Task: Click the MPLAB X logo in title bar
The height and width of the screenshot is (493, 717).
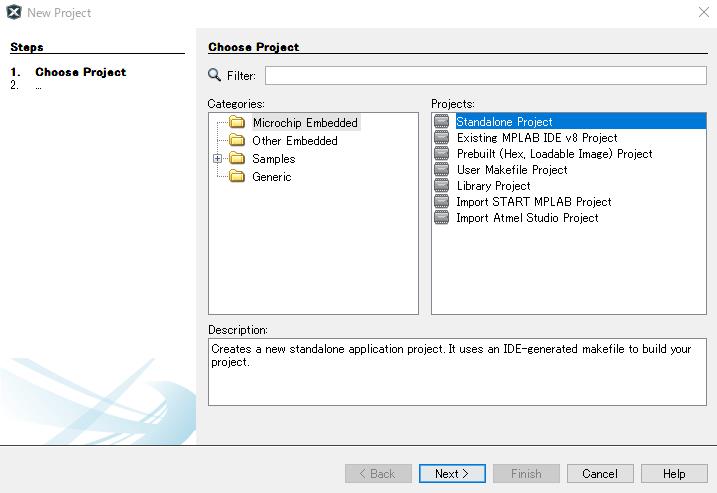Action: point(14,12)
